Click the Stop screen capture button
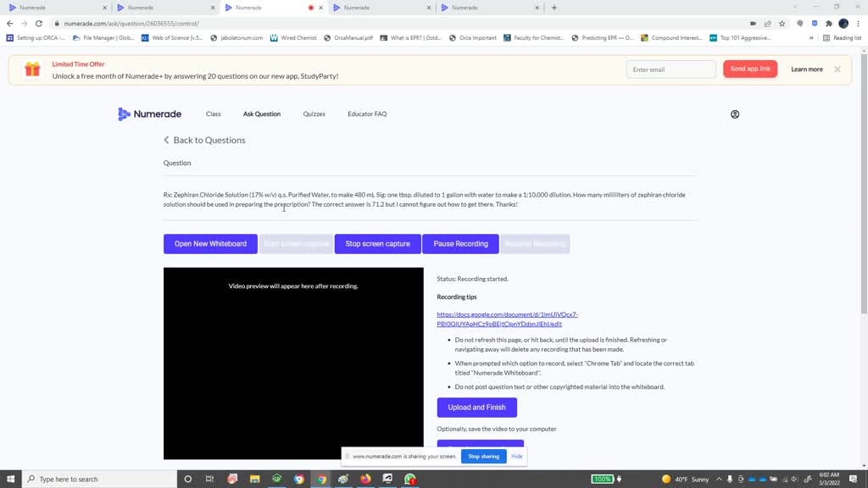The image size is (868, 488). click(x=377, y=244)
